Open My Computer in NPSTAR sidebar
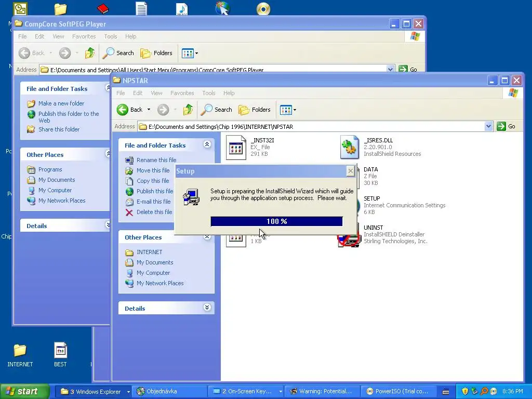532x399 pixels. pyautogui.click(x=153, y=273)
